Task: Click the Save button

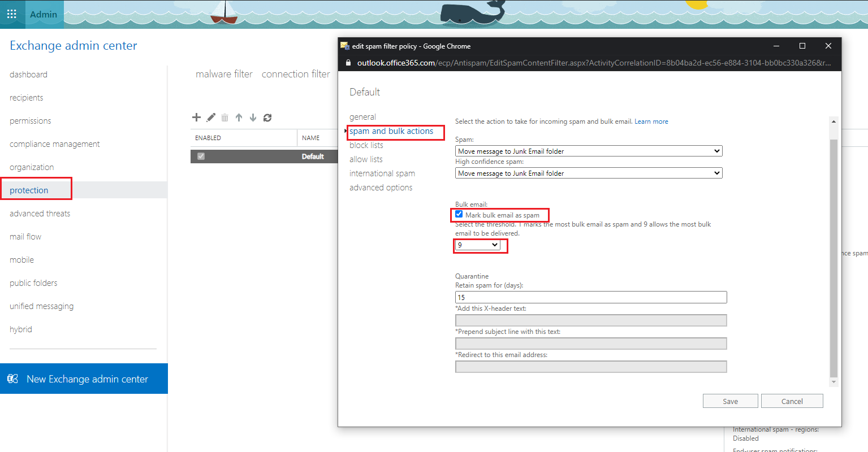Action: [x=731, y=401]
